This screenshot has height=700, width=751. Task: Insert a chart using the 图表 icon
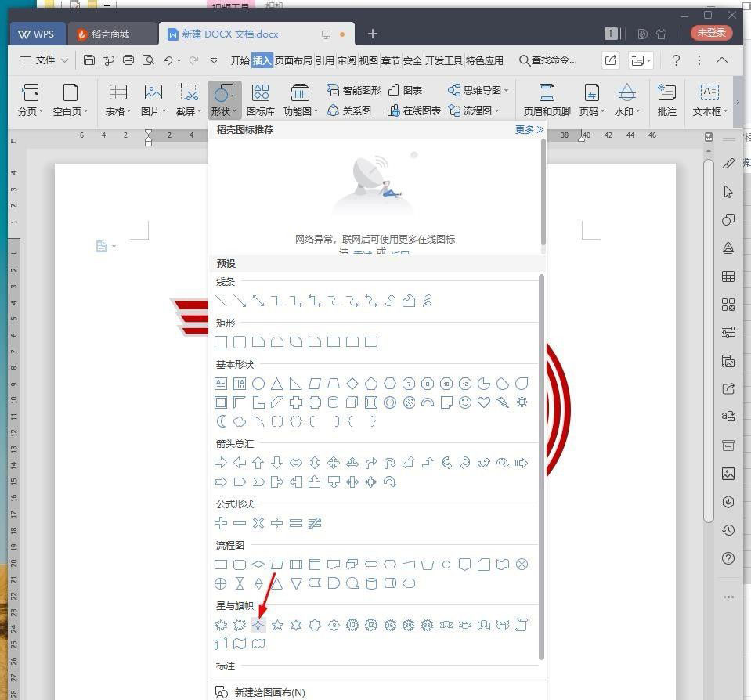[408, 89]
